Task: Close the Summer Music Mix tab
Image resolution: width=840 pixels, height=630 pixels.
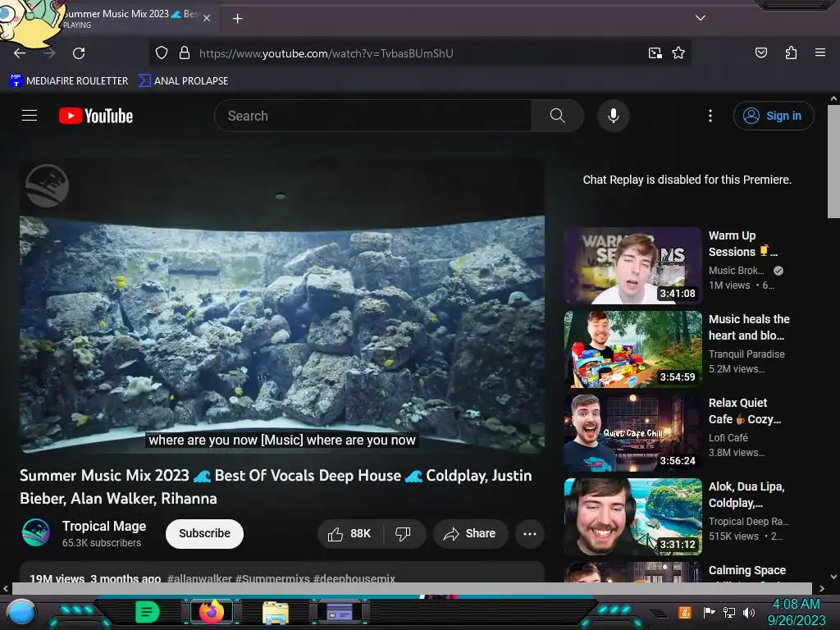Action: pos(207,18)
